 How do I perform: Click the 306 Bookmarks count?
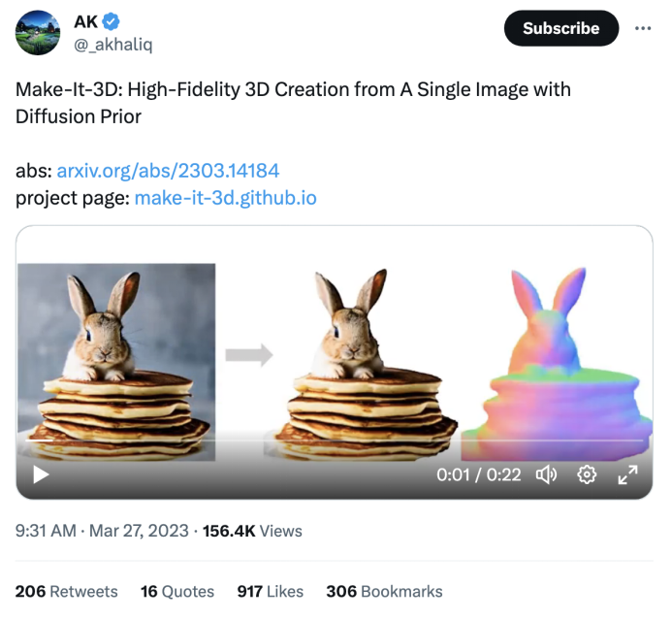pyautogui.click(x=384, y=591)
